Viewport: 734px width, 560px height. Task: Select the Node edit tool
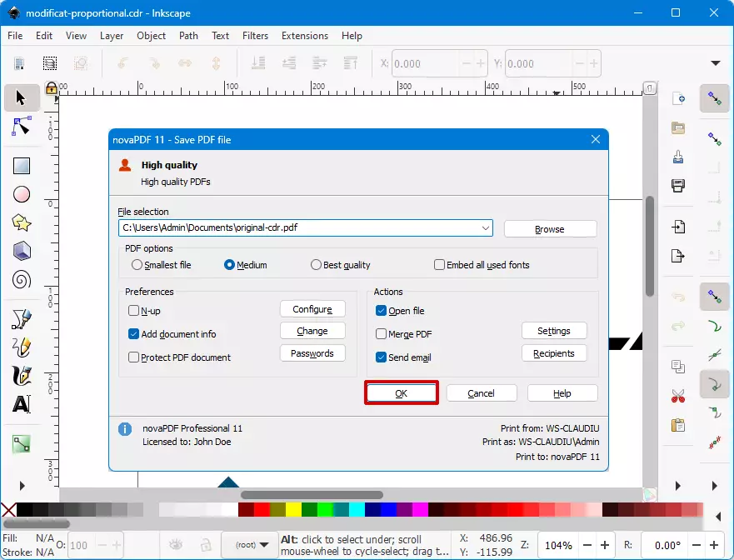(x=21, y=127)
